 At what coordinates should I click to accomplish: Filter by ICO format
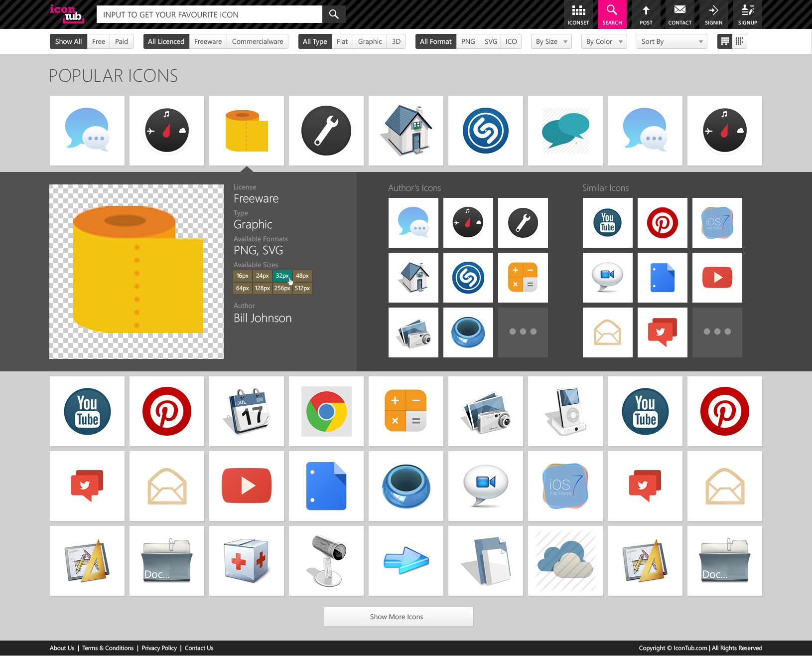pyautogui.click(x=511, y=41)
